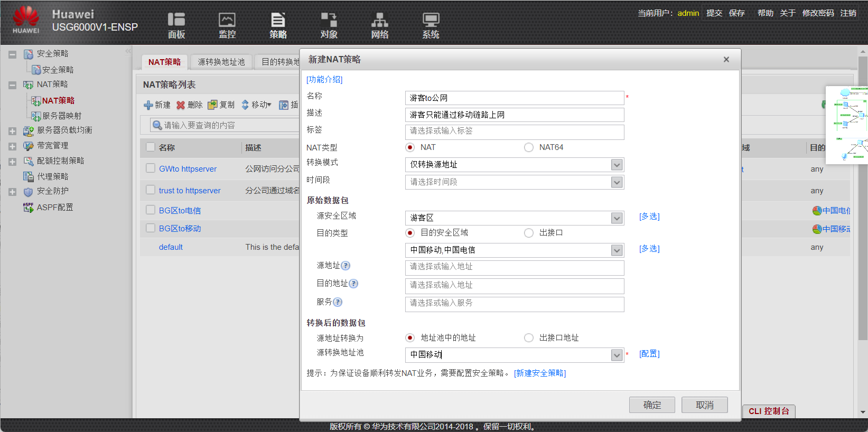Click the 取消 button
Image resolution: width=868 pixels, height=432 pixels.
pos(705,405)
